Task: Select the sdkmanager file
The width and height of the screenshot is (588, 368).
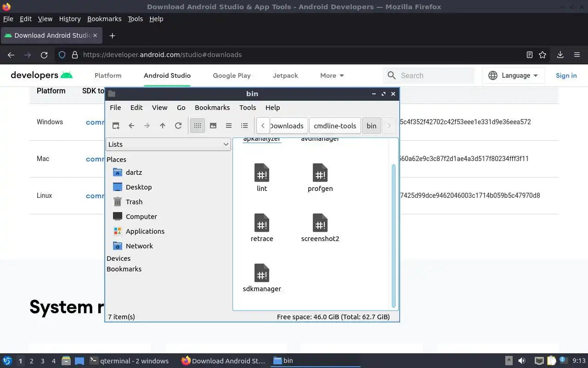Action: 262,278
